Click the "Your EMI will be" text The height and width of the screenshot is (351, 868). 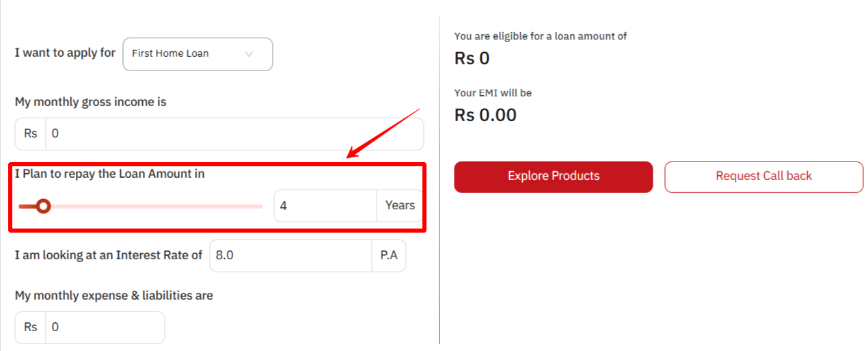click(493, 92)
